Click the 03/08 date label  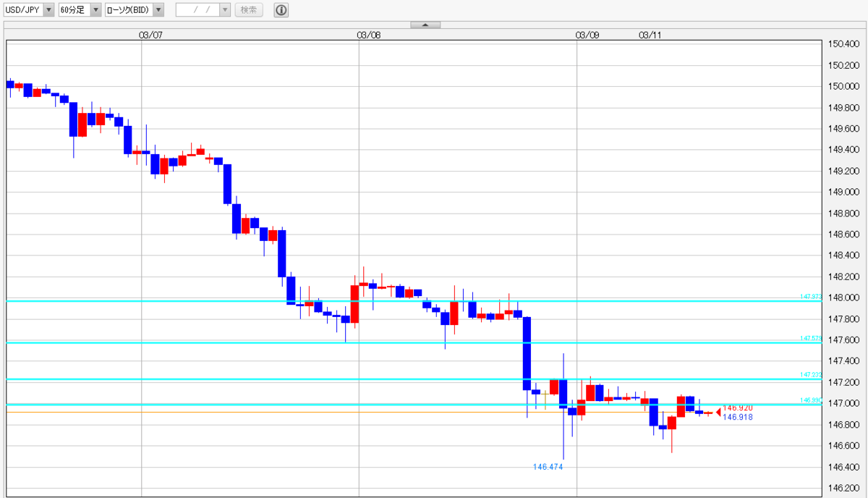pyautogui.click(x=369, y=34)
